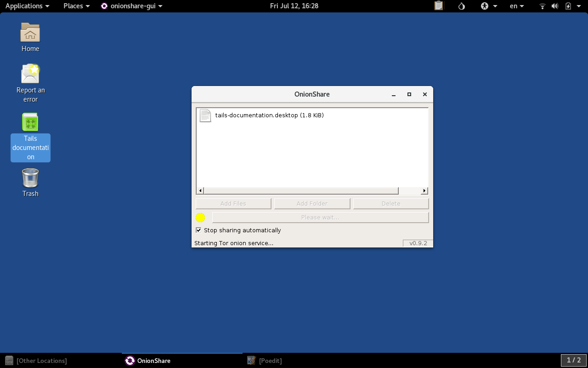588x368 pixels.
Task: Click the tails-documentation.desktop file icon in the list
Action: point(205,115)
